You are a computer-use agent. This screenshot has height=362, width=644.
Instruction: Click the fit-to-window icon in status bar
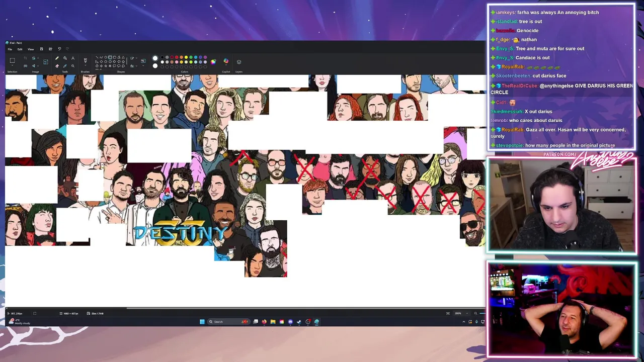448,313
